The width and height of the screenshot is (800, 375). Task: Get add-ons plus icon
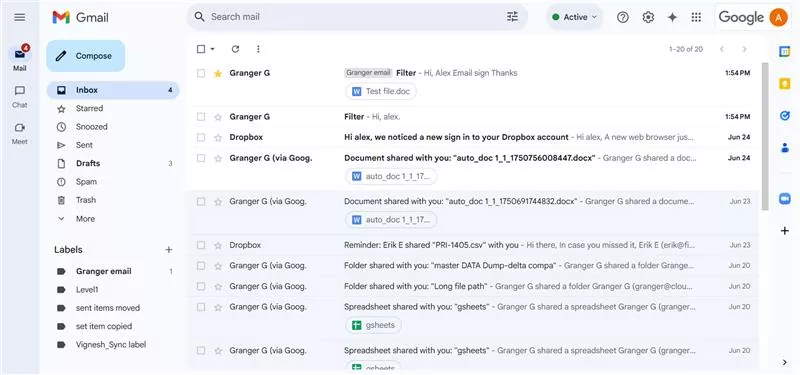785,231
